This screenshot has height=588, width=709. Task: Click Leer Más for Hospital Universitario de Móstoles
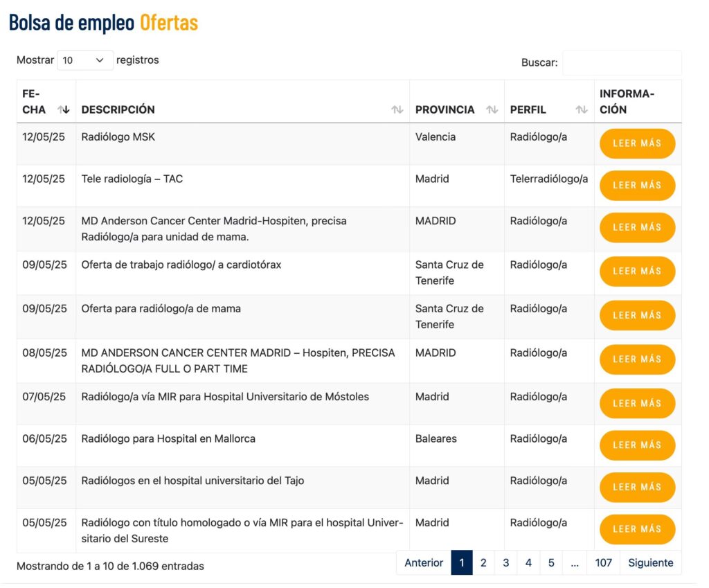pos(637,403)
